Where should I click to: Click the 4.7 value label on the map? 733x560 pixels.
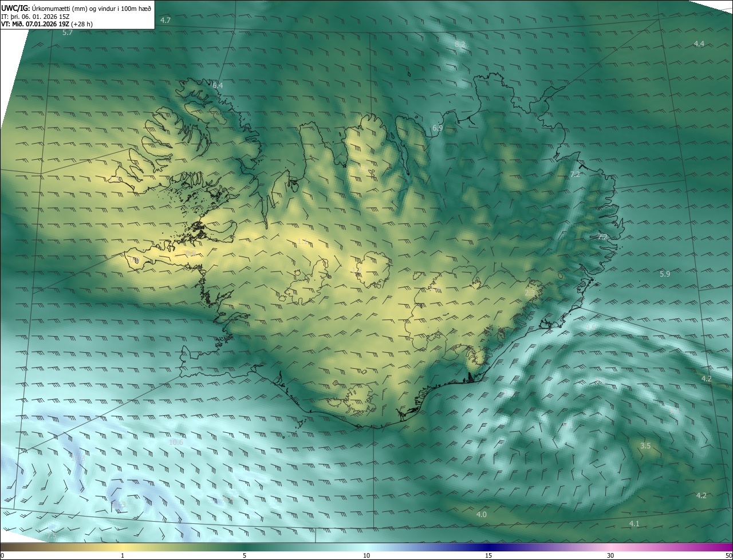(165, 20)
